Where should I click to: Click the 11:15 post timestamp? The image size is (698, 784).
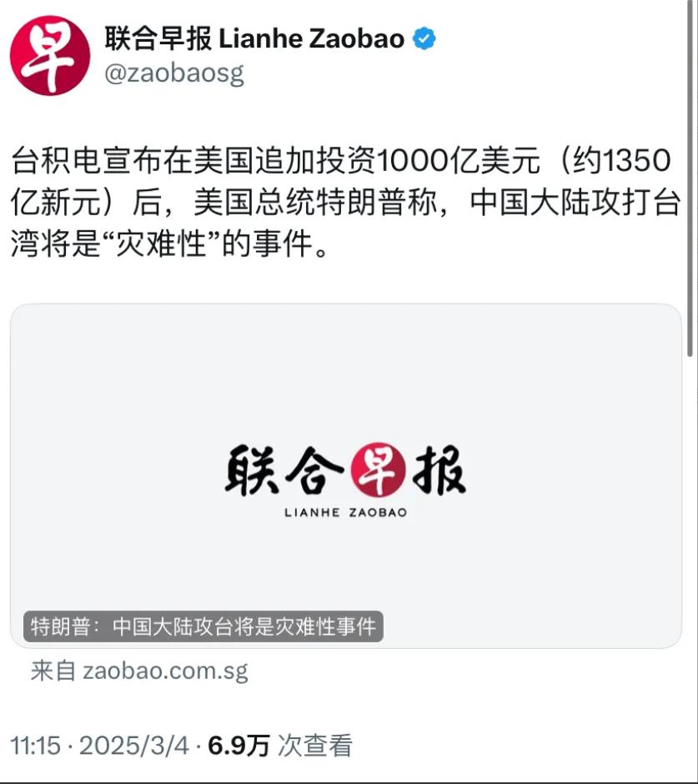point(36,746)
